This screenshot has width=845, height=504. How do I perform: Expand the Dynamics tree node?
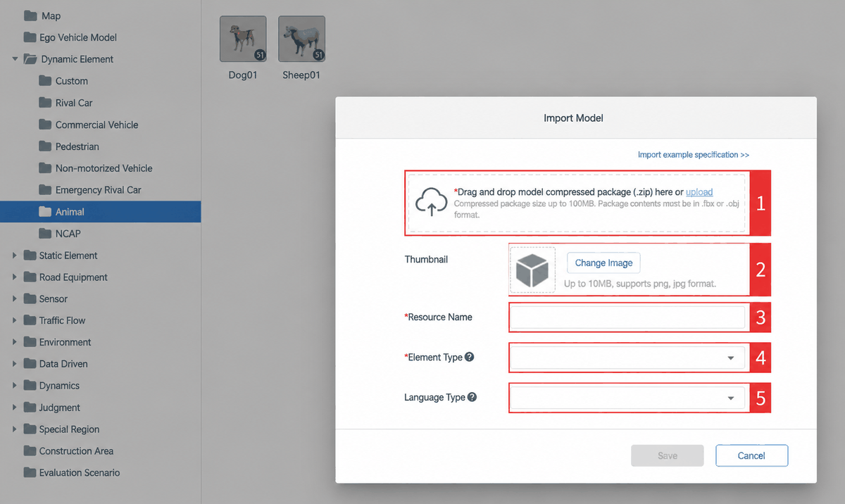(x=15, y=386)
